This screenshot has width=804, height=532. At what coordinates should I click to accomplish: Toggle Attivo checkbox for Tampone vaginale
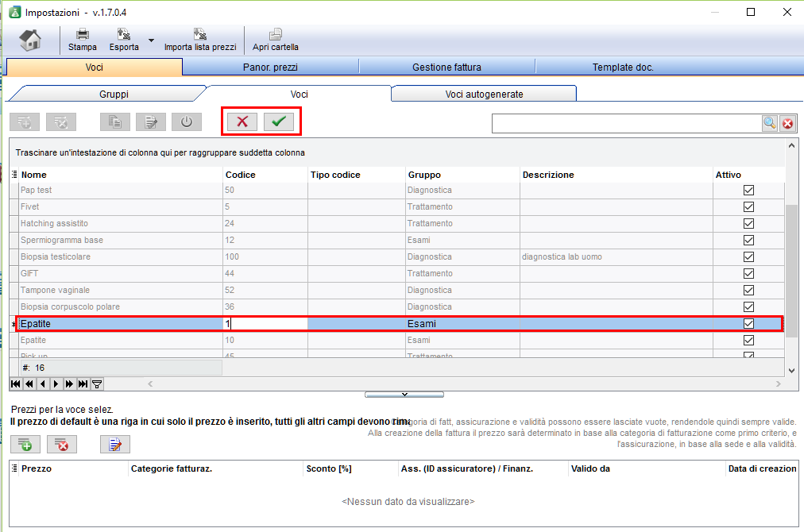click(x=748, y=290)
